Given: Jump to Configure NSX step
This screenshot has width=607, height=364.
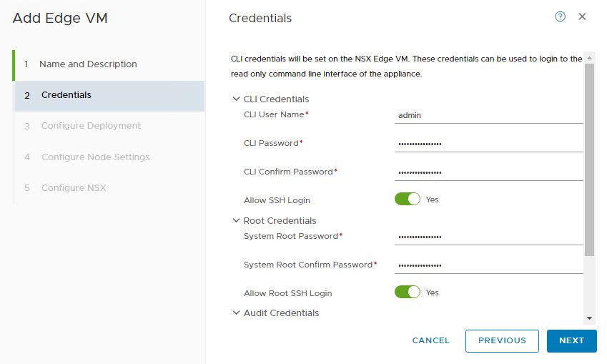Looking at the screenshot, I should click(74, 188).
